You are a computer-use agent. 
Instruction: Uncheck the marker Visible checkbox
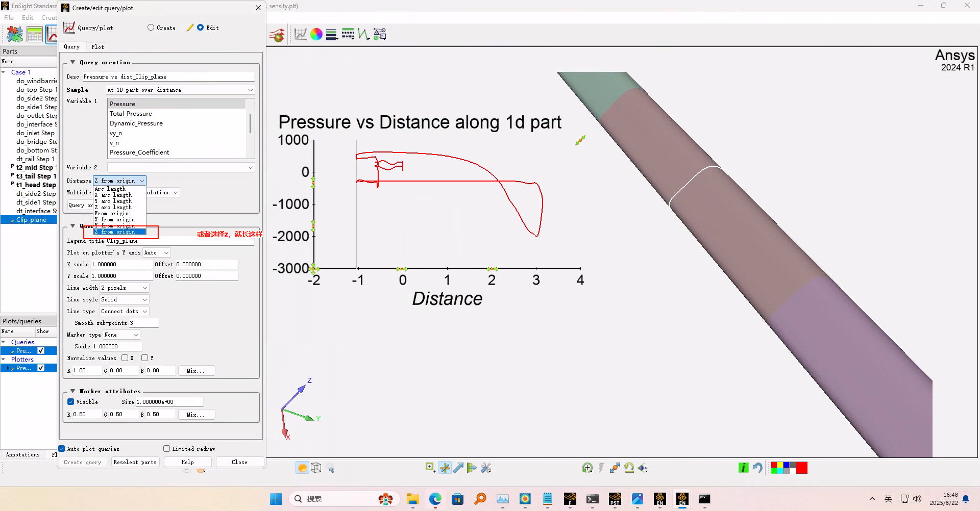tap(71, 402)
